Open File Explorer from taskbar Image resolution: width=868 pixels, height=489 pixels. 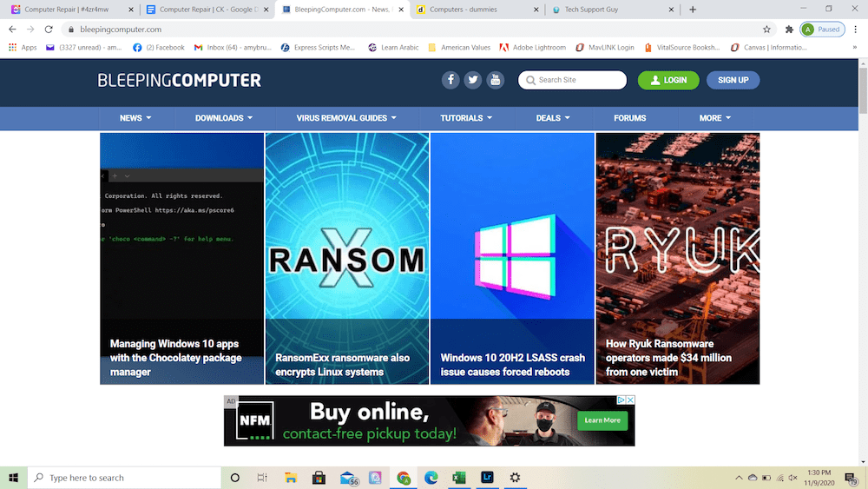[291, 478]
